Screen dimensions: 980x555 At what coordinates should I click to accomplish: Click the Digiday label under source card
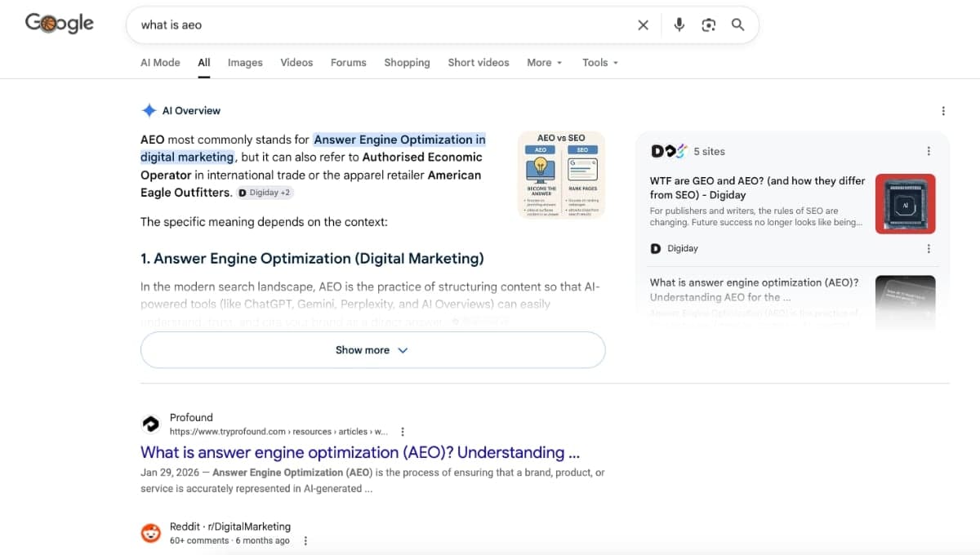tap(683, 248)
